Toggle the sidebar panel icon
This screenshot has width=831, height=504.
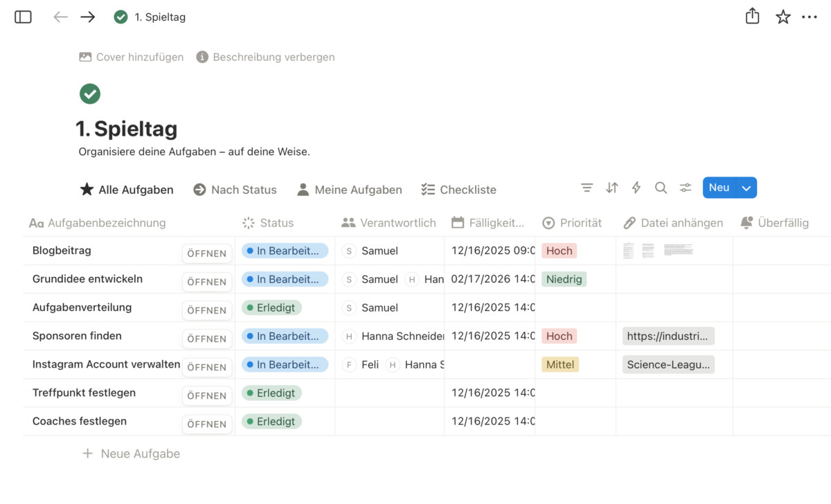pyautogui.click(x=23, y=17)
